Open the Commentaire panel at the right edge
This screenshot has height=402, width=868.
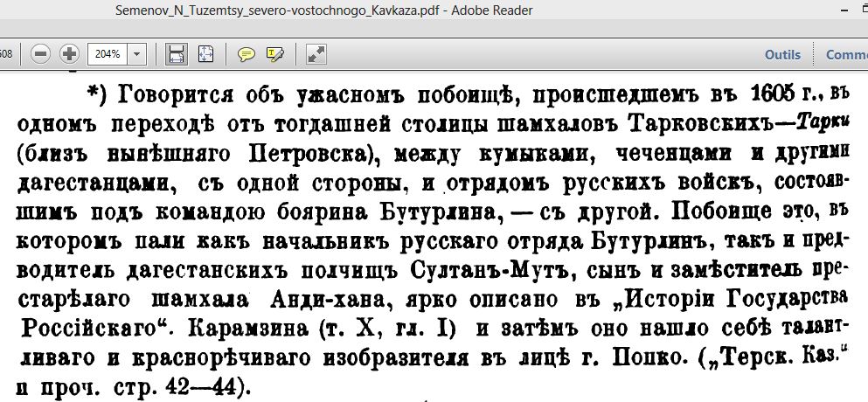(846, 54)
